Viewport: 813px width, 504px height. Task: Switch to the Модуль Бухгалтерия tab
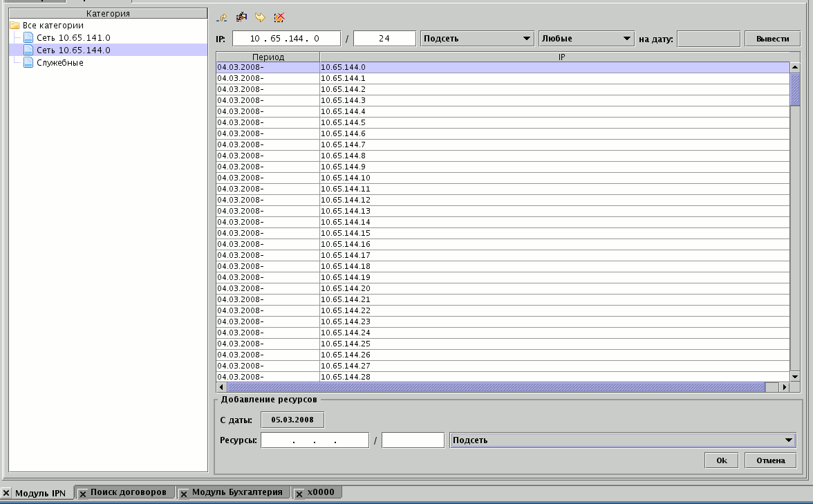pyautogui.click(x=237, y=492)
